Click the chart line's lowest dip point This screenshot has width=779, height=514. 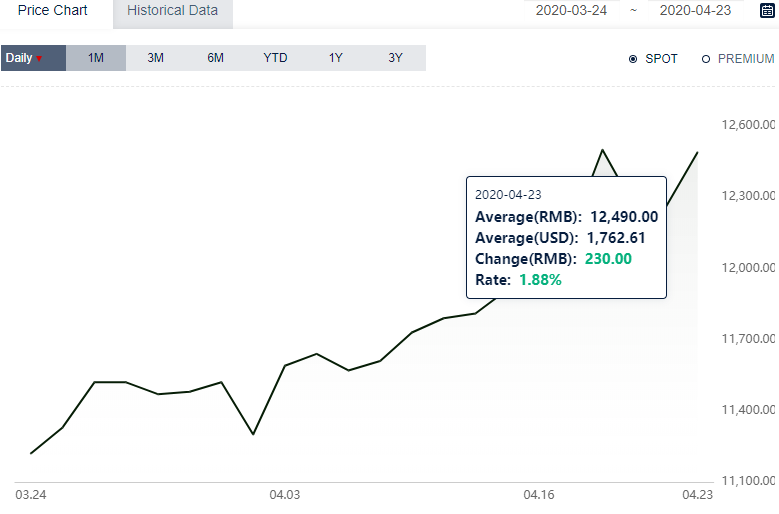point(253,434)
